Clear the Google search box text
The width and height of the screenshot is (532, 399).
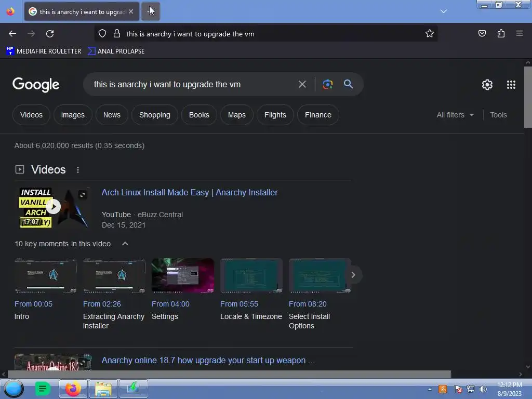point(302,84)
